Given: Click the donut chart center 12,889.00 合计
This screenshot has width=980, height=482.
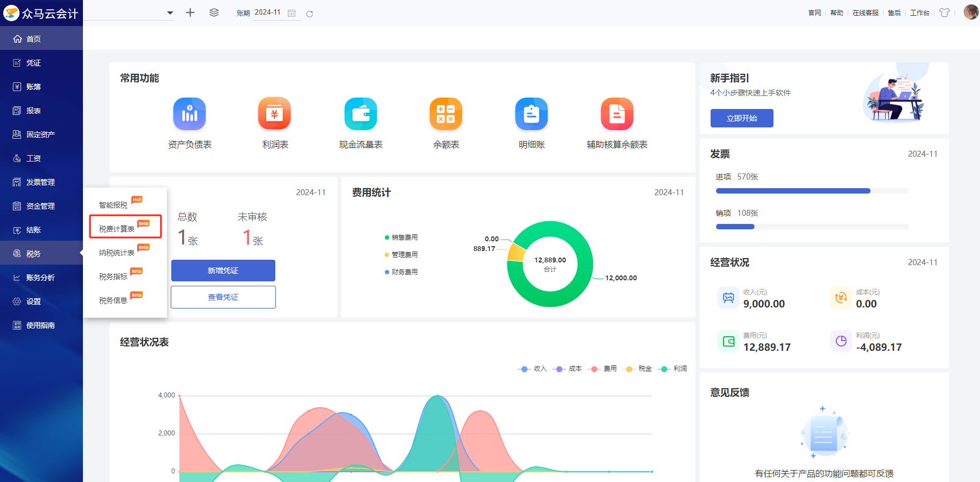Looking at the screenshot, I should point(550,264).
